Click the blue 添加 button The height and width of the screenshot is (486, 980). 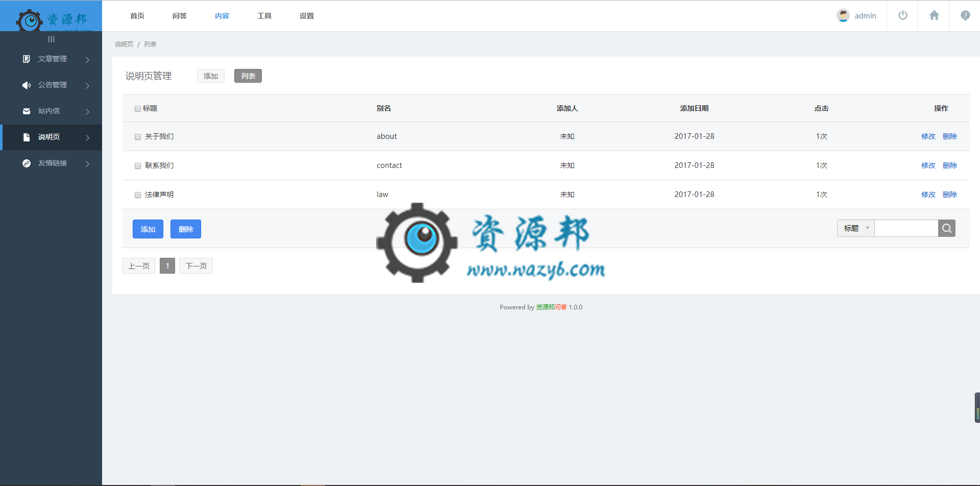tap(148, 229)
